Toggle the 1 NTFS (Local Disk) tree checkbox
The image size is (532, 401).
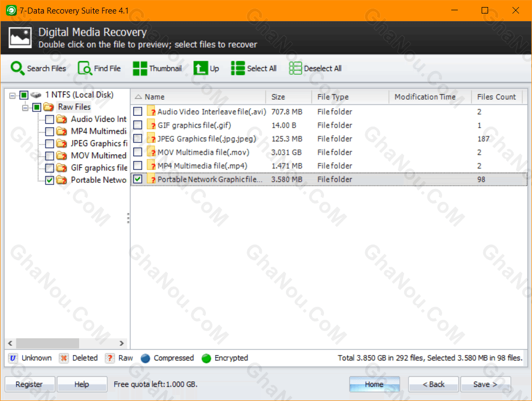point(24,95)
